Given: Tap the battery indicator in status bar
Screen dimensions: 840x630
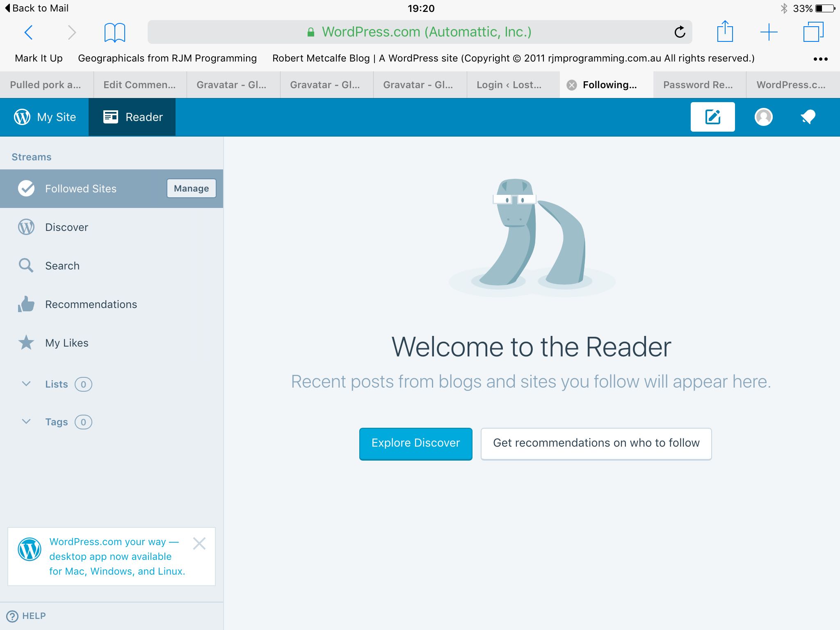Looking at the screenshot, I should [825, 8].
